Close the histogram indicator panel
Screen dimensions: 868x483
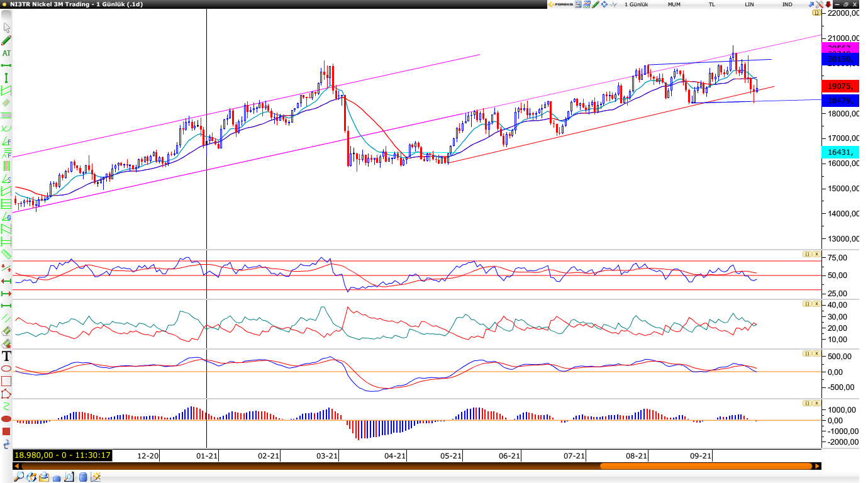pyautogui.click(x=816, y=403)
